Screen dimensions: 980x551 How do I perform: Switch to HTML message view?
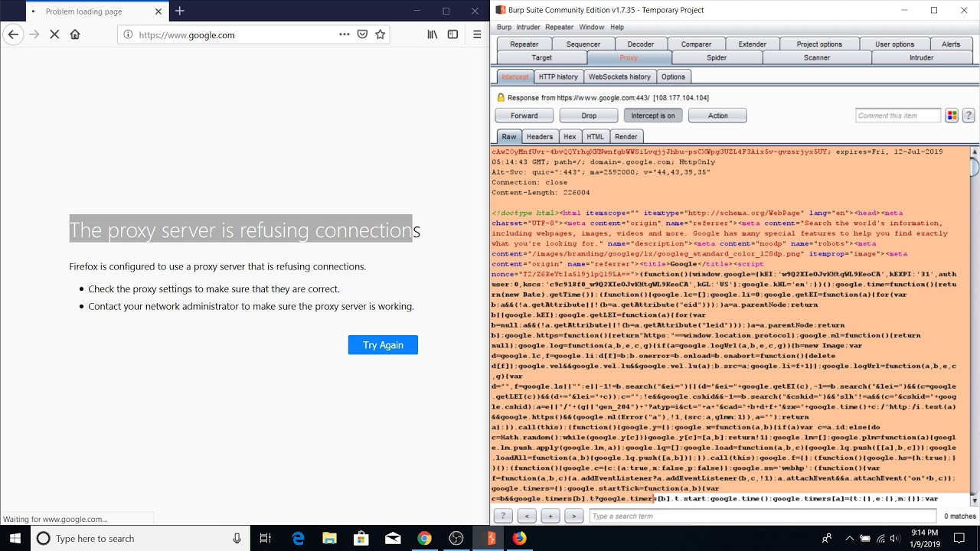[595, 136]
